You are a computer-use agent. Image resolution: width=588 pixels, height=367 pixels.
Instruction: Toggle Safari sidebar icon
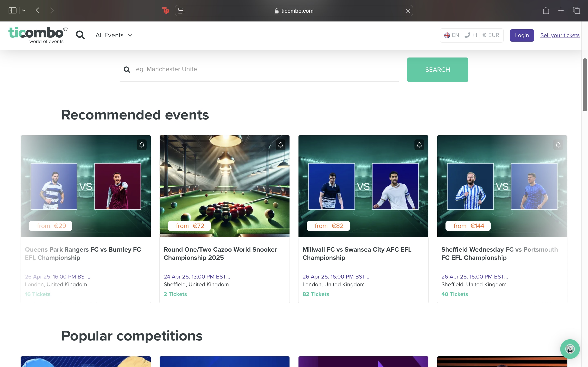coord(12,10)
